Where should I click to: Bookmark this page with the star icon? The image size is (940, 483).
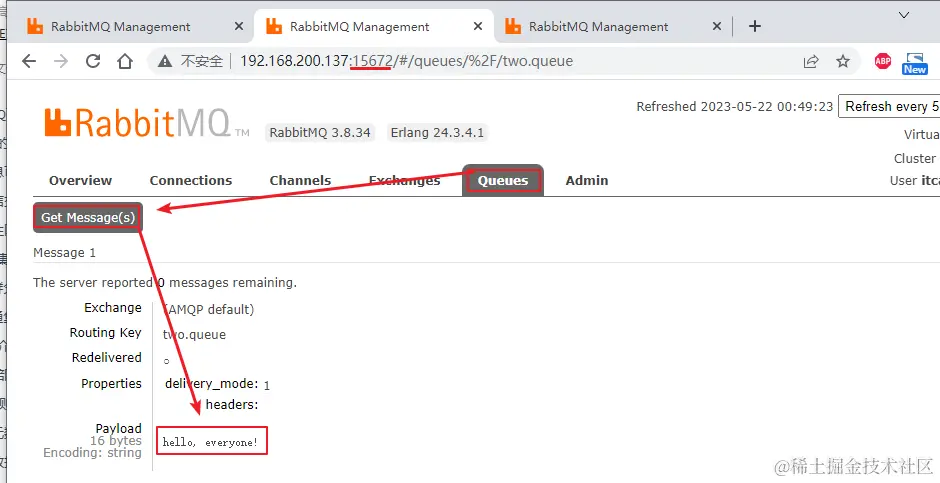(843, 61)
